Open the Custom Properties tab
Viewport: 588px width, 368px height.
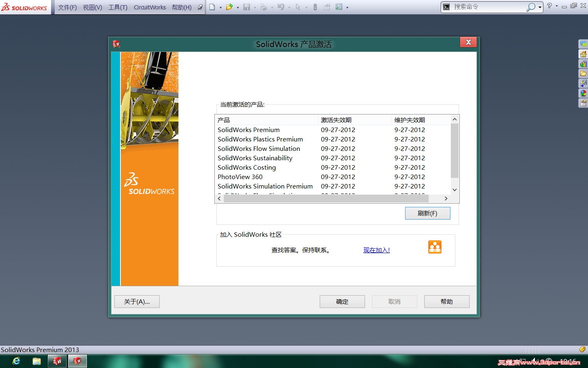tap(583, 103)
